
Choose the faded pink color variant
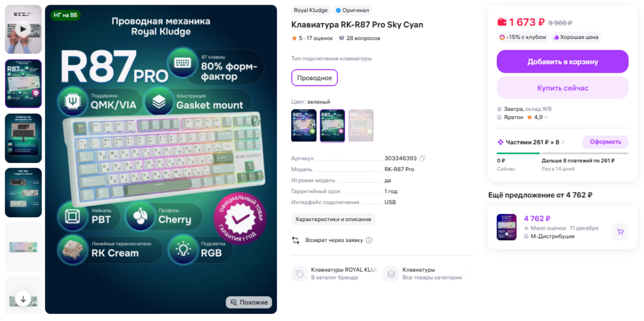(x=361, y=126)
